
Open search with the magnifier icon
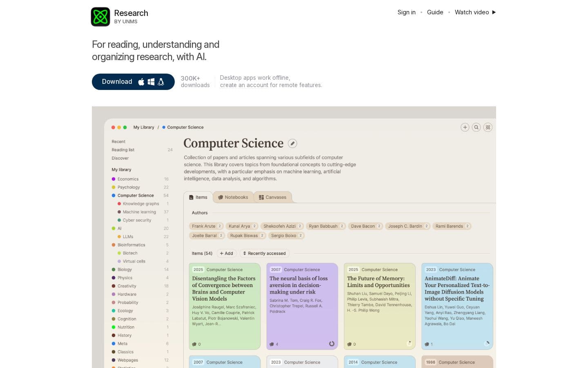click(x=476, y=128)
